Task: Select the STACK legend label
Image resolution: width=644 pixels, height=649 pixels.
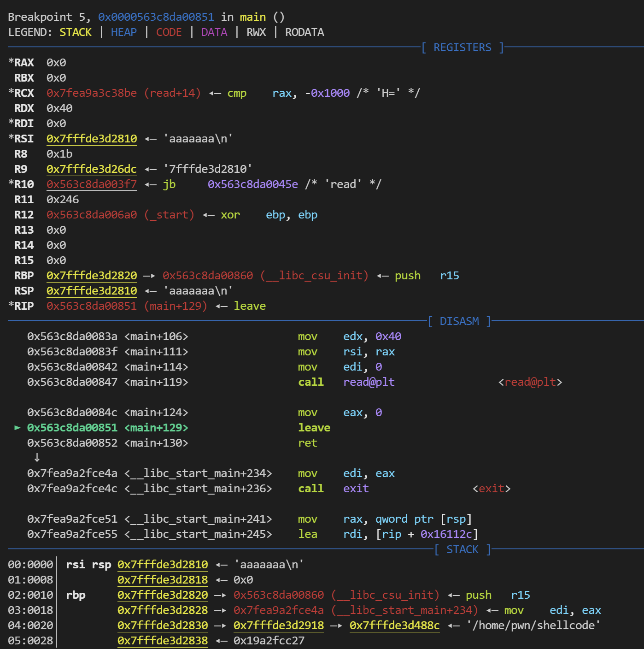Action: pyautogui.click(x=76, y=32)
